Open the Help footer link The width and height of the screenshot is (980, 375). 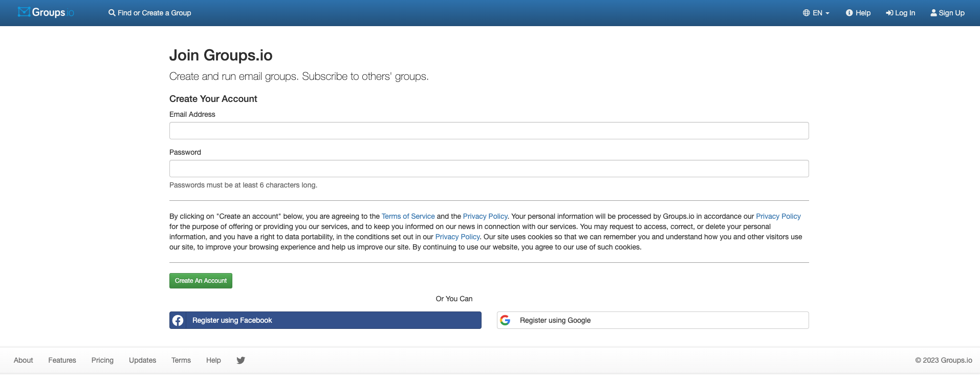pyautogui.click(x=213, y=360)
